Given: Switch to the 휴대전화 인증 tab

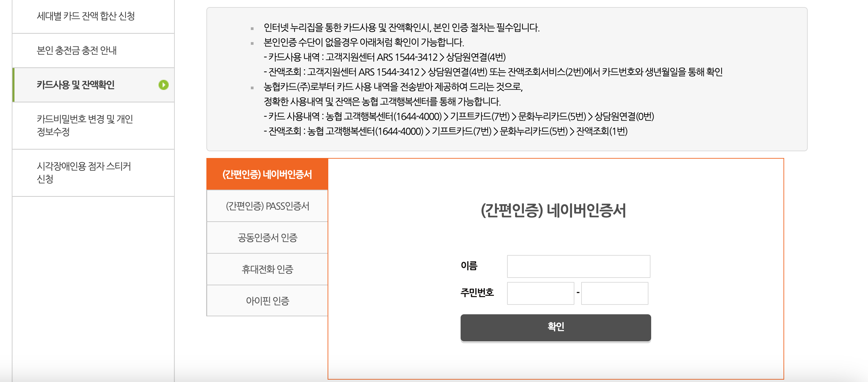Looking at the screenshot, I should coord(267,269).
